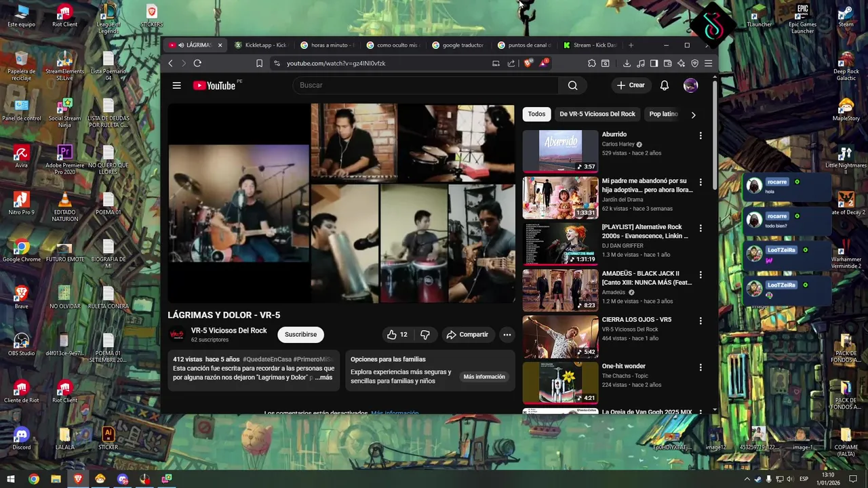This screenshot has height=488, width=868.
Task: Open options for Alternative Rock playlist video
Action: (701, 228)
